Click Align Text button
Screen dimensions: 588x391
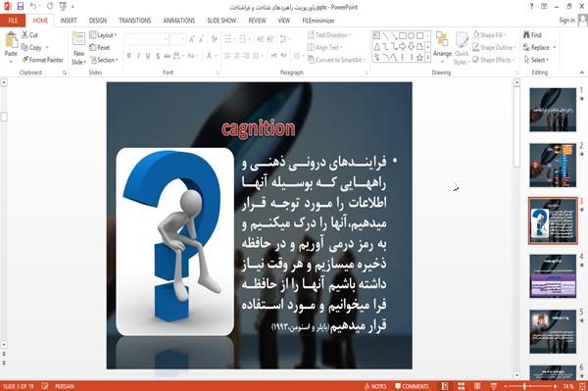tap(324, 47)
